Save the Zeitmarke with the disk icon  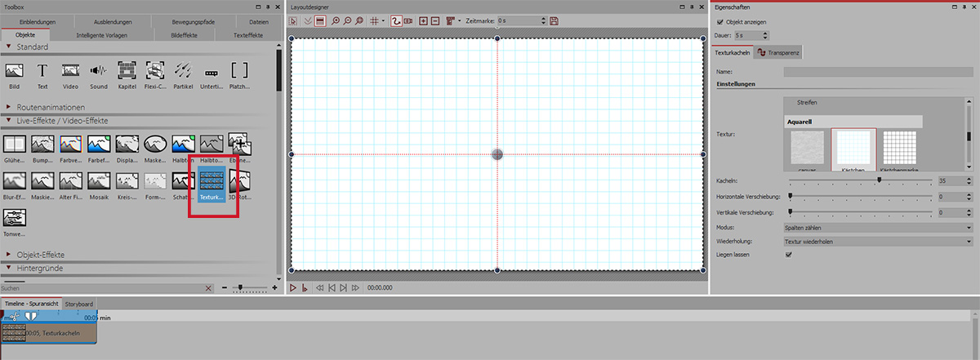[x=555, y=20]
